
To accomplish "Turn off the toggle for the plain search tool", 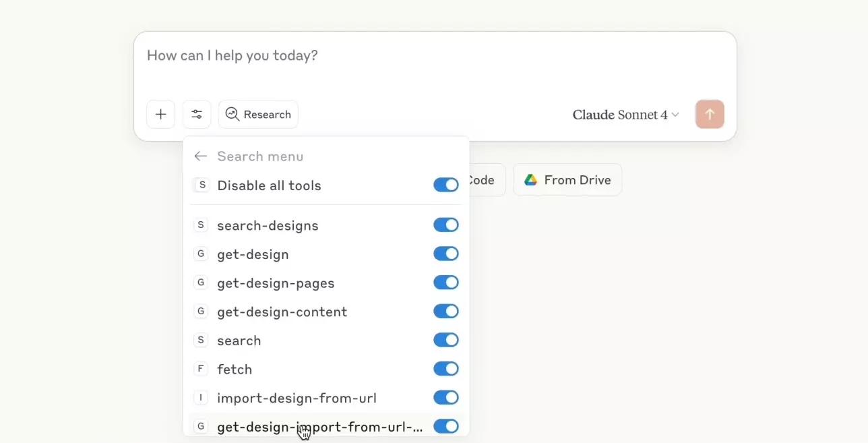I will coord(446,340).
